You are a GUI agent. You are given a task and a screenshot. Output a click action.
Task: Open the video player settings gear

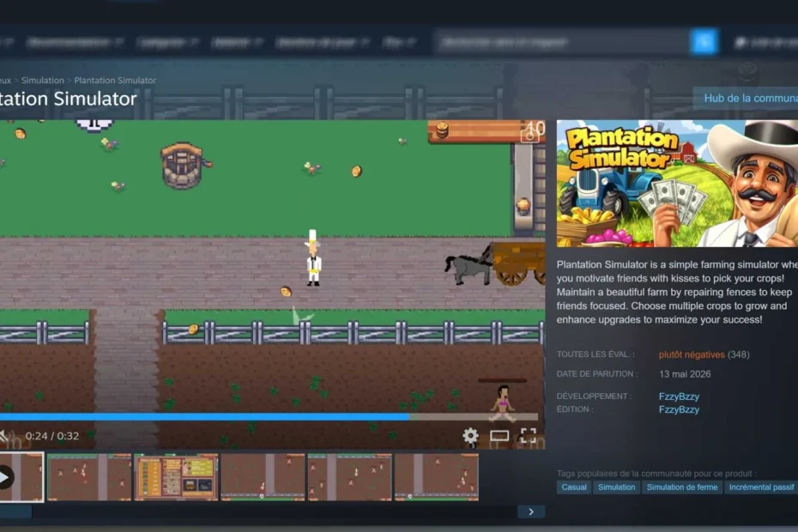click(x=470, y=436)
